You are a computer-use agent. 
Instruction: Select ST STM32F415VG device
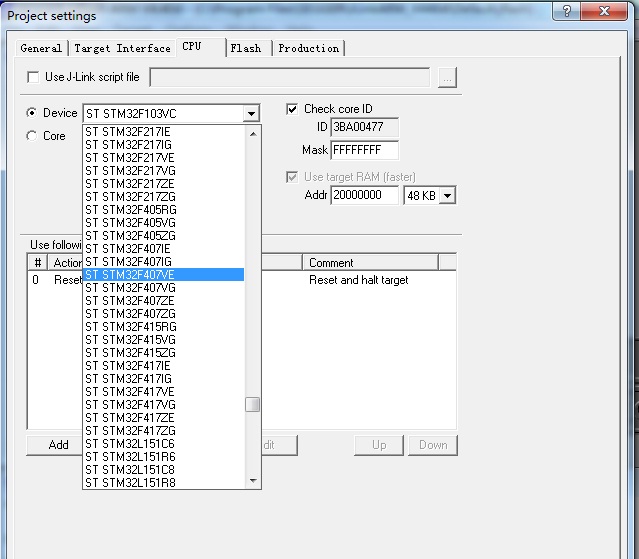pyautogui.click(x=163, y=340)
